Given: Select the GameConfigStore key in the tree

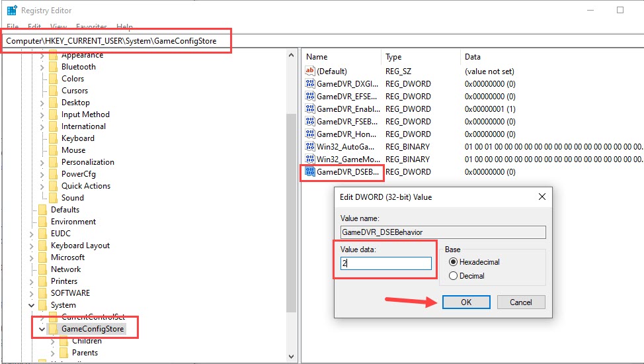Looking at the screenshot, I should point(93,329).
